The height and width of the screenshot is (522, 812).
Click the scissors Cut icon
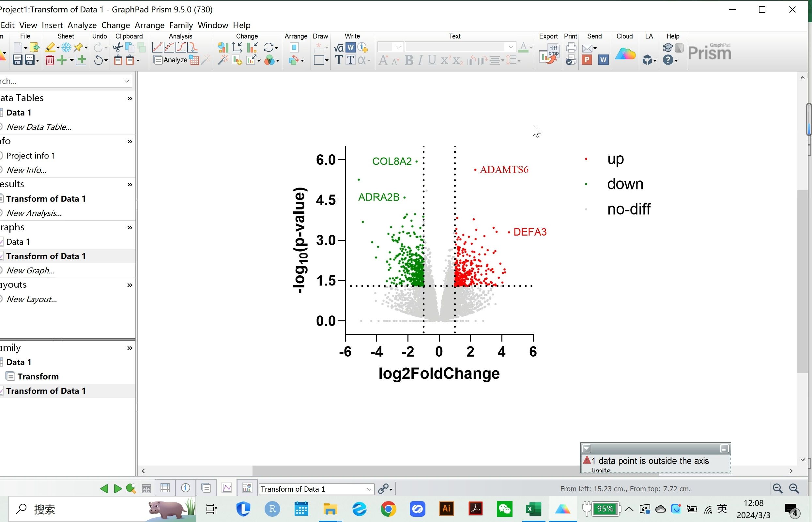117,47
